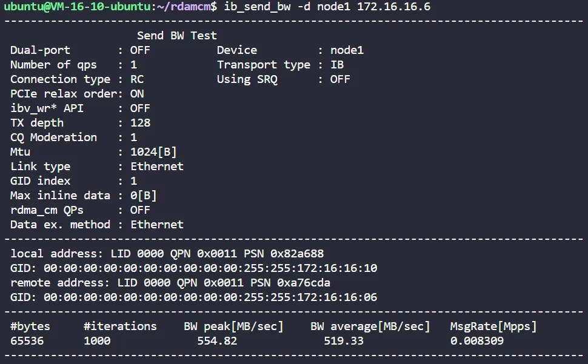The width and height of the screenshot is (588, 364).
Task: Click the TX depth value 128
Action: coord(140,123)
